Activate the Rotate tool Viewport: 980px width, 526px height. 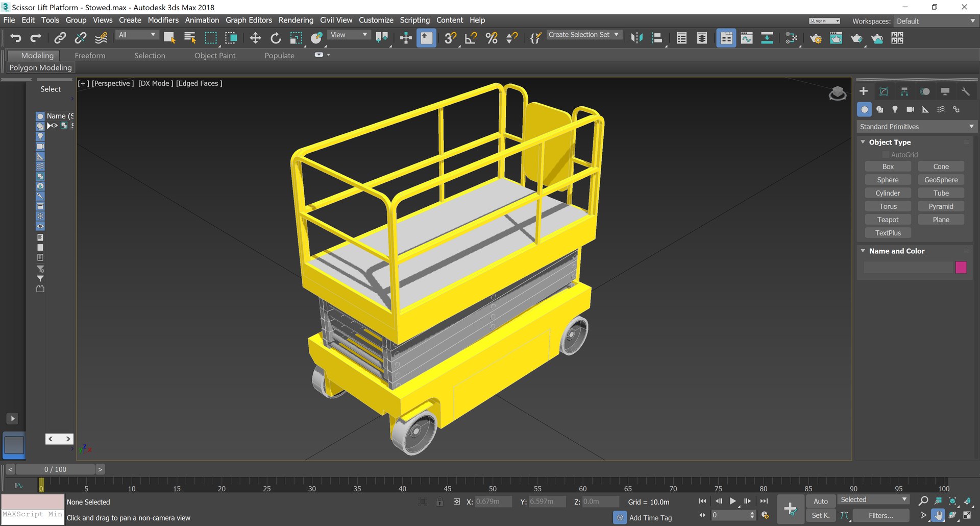click(276, 38)
